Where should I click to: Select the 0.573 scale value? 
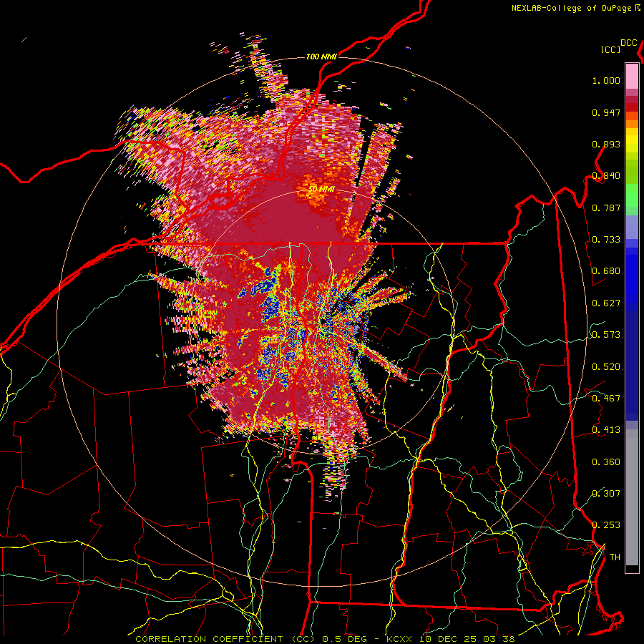coord(606,334)
